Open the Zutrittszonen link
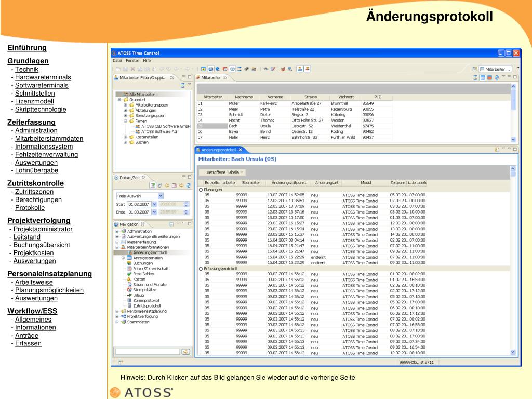 point(34,192)
